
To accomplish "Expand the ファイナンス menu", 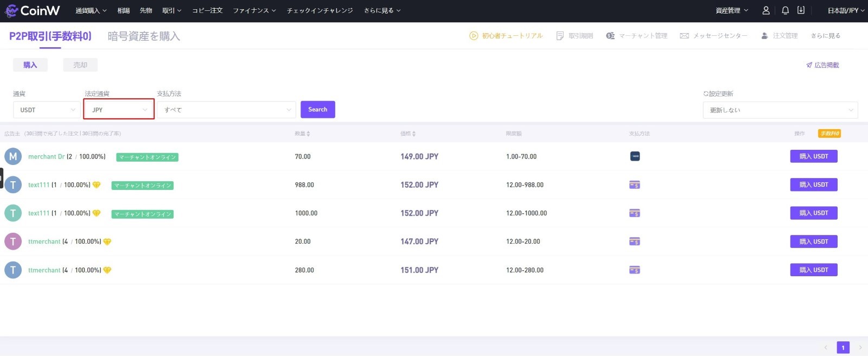I will 254,10.
